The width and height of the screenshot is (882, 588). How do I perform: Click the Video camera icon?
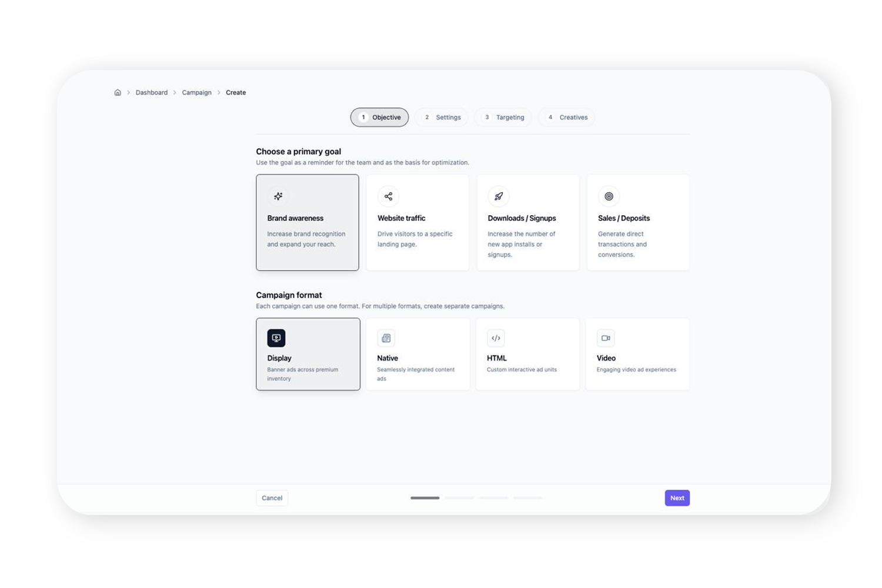[606, 338]
